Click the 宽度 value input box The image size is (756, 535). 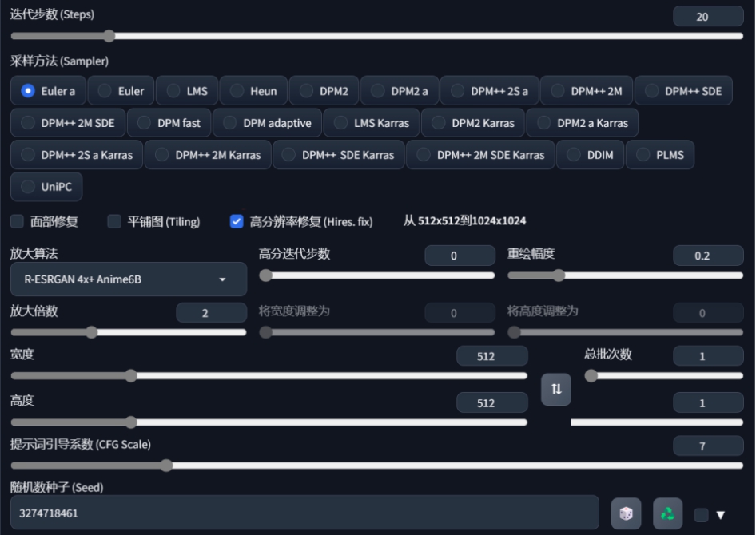(491, 357)
